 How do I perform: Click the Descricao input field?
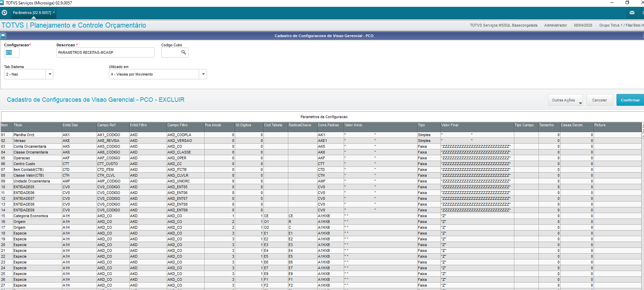click(x=105, y=52)
